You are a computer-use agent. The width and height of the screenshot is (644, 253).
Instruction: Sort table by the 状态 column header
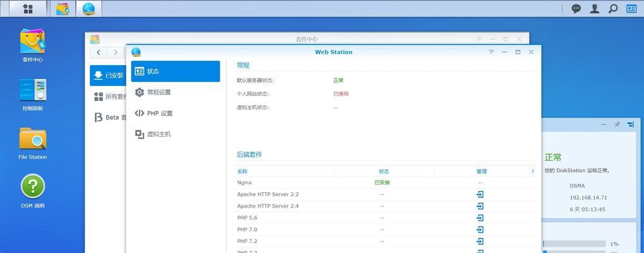[x=384, y=171]
